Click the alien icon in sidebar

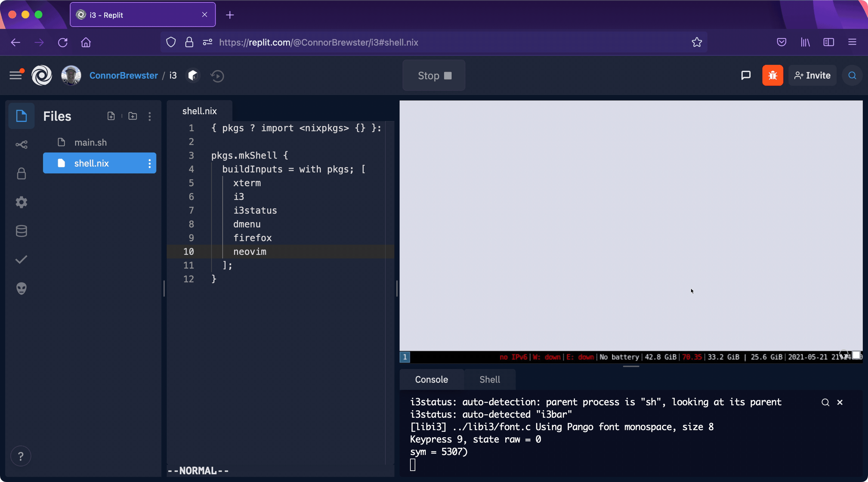tap(21, 288)
